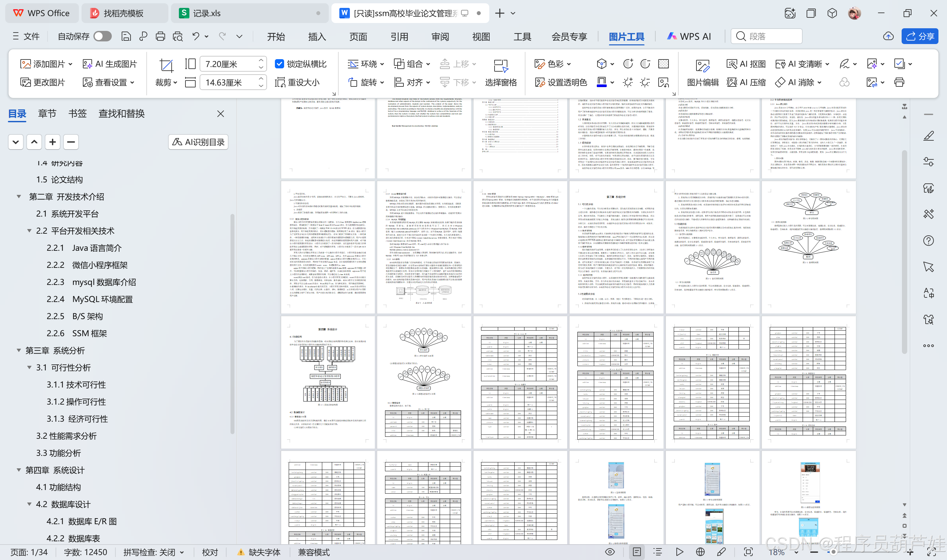This screenshot has height=560, width=947.
Task: Open the 开始 ribbon tab
Action: (x=276, y=36)
